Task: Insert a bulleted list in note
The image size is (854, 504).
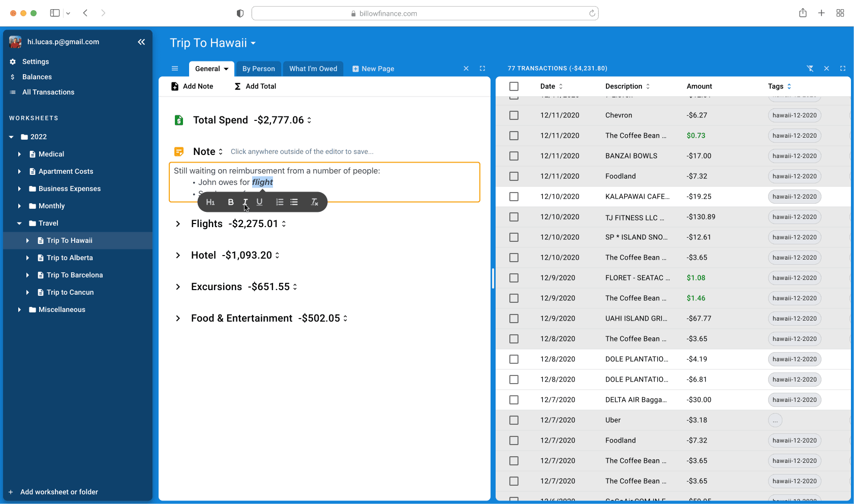Action: [294, 202]
